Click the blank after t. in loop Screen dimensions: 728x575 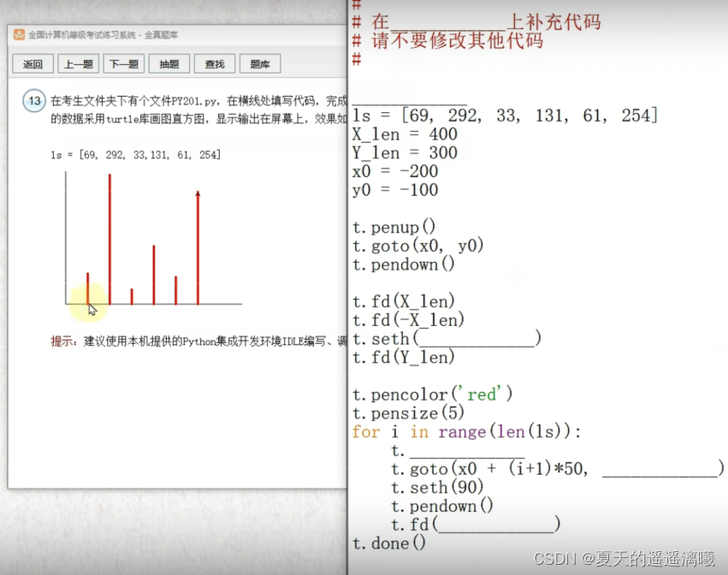[x=467, y=452]
